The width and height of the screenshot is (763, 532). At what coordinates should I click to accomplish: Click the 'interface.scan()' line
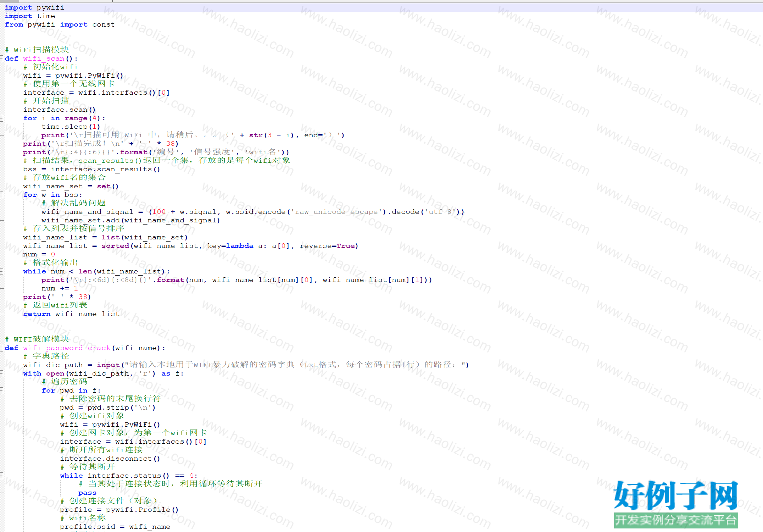tap(60, 110)
